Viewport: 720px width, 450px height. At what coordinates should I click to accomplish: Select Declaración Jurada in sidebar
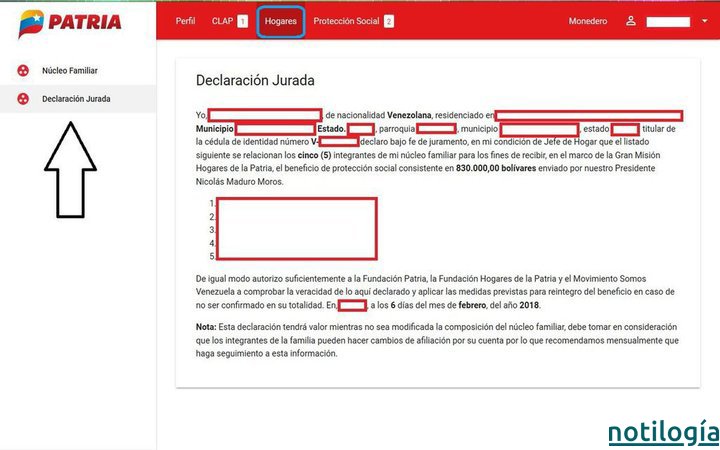point(76,99)
